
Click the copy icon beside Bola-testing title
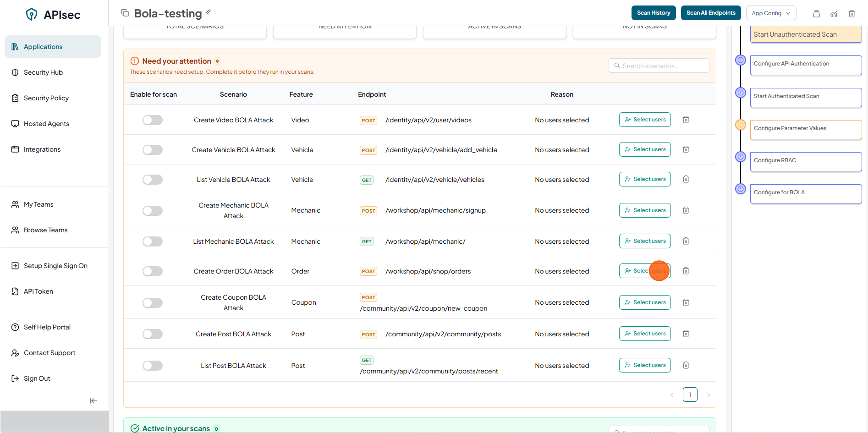pyautogui.click(x=125, y=13)
